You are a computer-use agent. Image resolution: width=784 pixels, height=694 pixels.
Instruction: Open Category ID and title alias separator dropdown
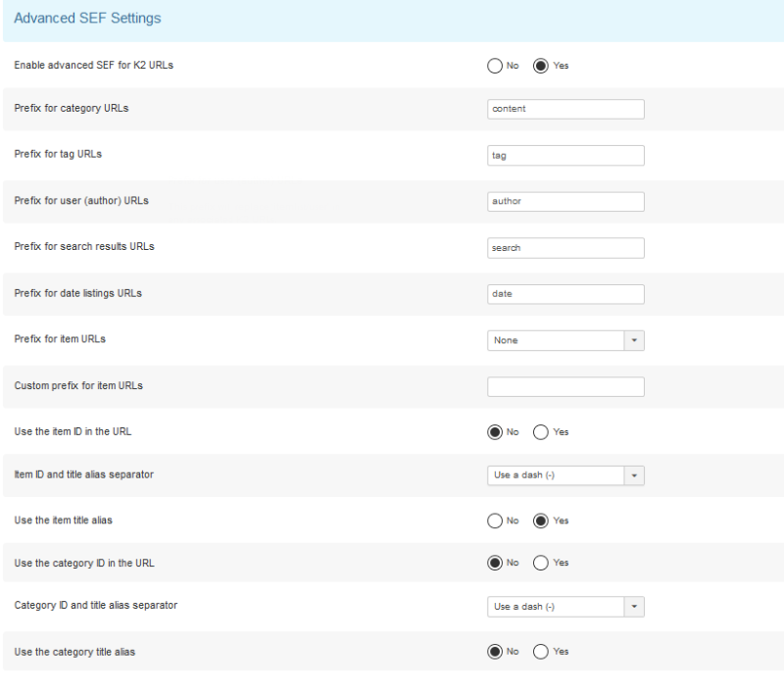coord(565,607)
